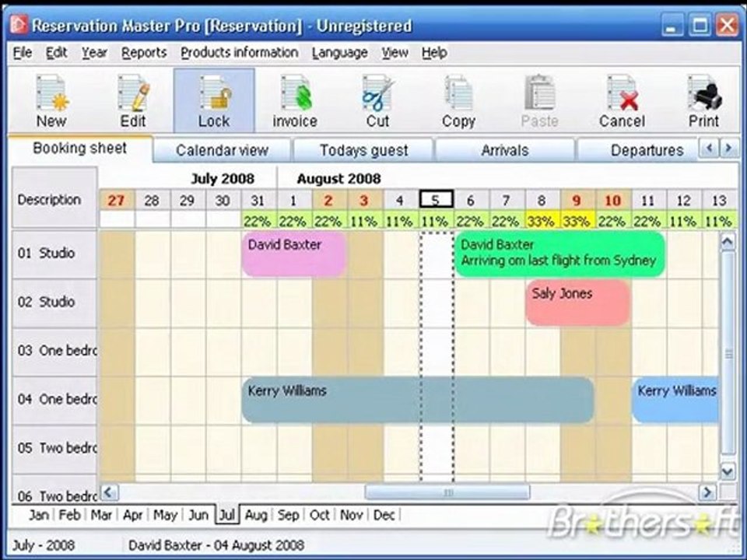Select the Mar month button
Image resolution: width=747 pixels, height=560 pixels.
point(101,515)
